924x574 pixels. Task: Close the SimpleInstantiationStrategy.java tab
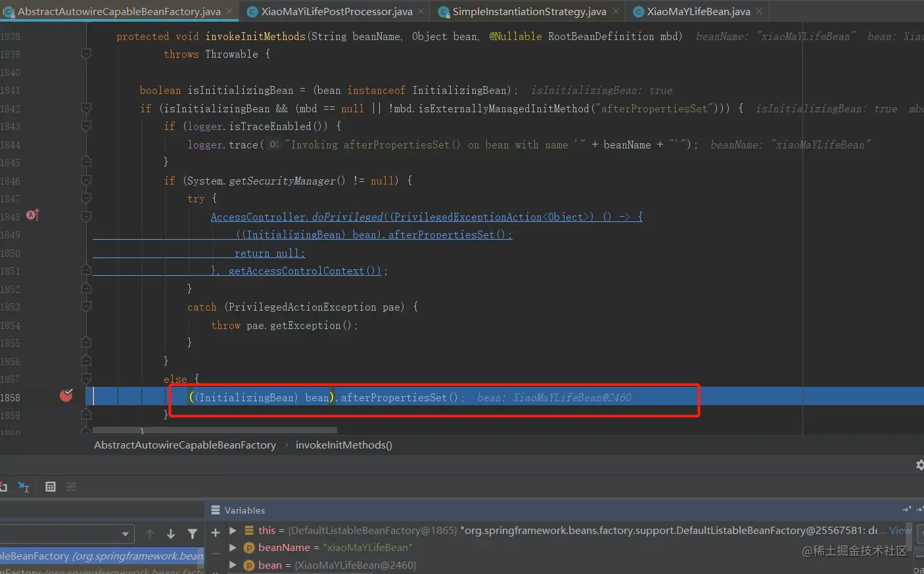(x=616, y=11)
